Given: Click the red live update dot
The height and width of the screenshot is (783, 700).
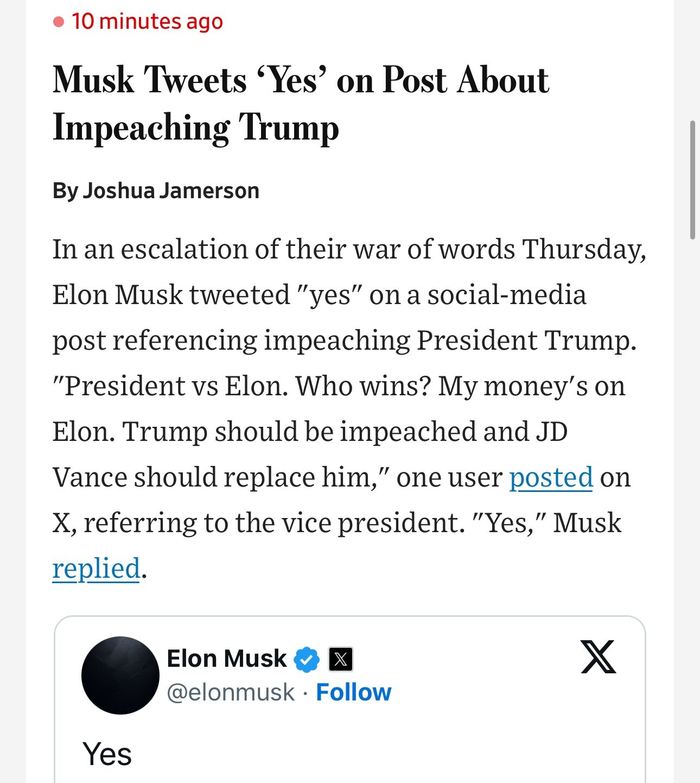Looking at the screenshot, I should pos(59,22).
